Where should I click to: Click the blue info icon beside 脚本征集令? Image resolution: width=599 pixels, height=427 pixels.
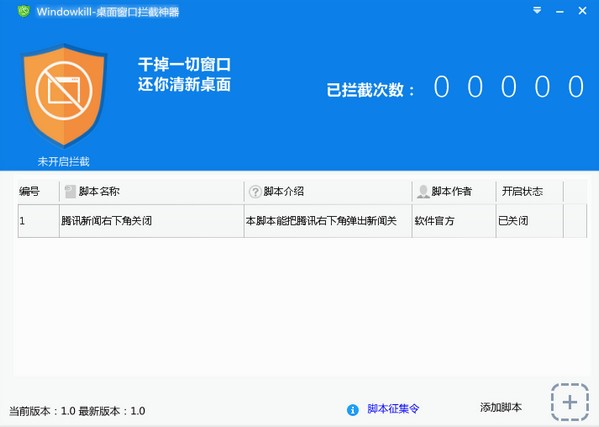coord(353,410)
